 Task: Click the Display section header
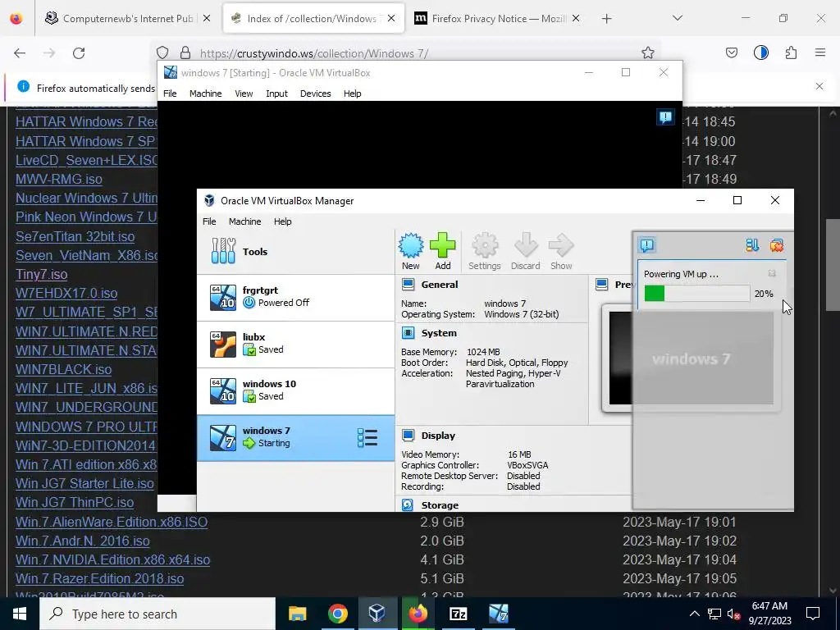pos(438,436)
